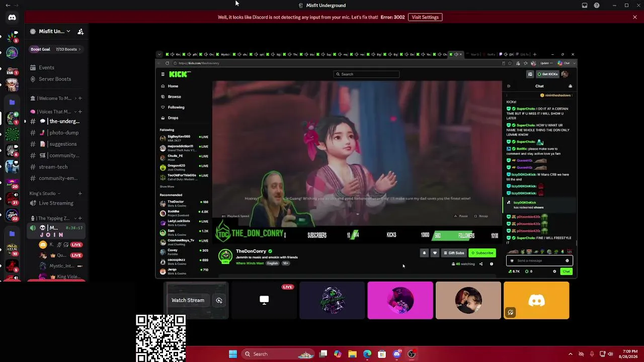This screenshot has height=362, width=644.
Task: Open the emoji picker in Kick chat box
Action: click(x=567, y=260)
